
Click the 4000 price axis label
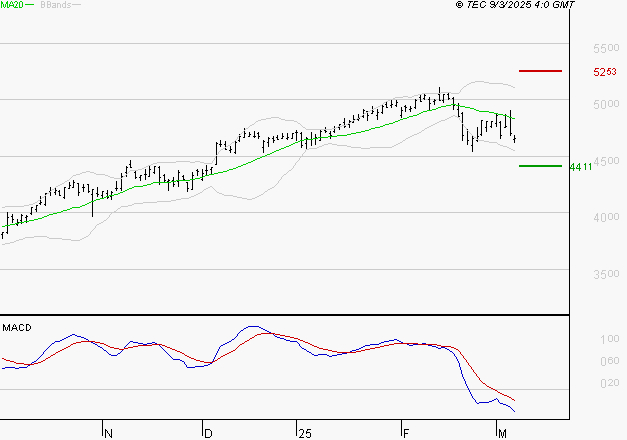click(606, 217)
